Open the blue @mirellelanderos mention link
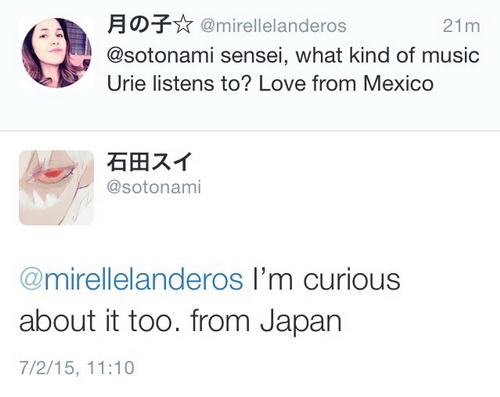 pos(131,280)
